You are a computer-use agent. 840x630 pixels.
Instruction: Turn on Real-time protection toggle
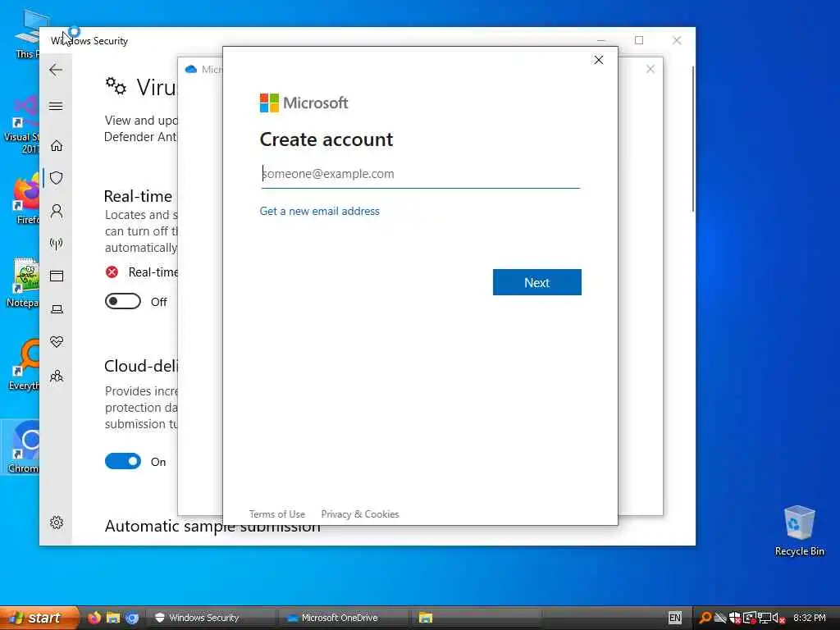coord(123,302)
